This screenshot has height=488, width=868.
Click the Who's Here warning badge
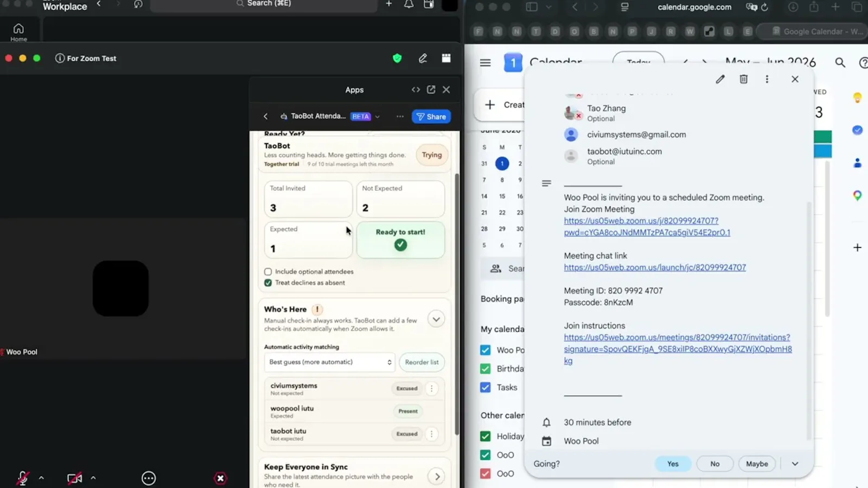(317, 309)
